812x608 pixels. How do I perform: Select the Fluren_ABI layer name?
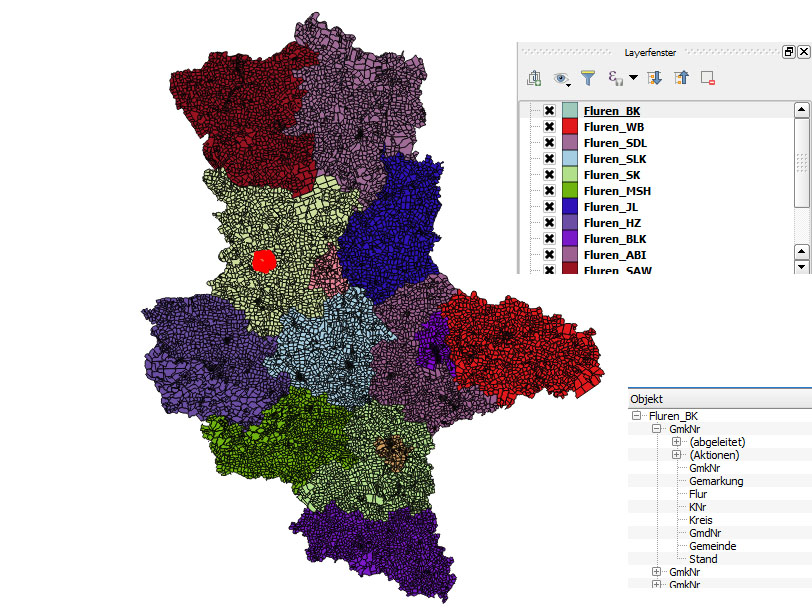pos(615,255)
